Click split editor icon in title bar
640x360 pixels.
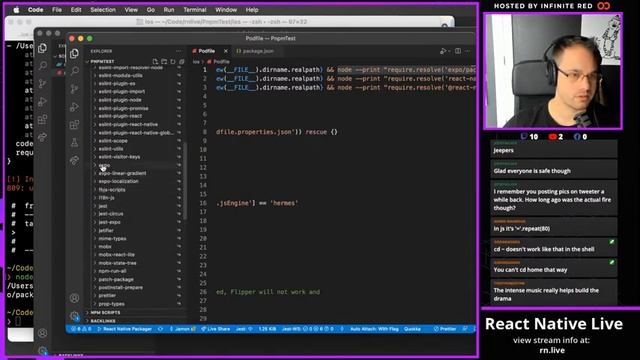pyautogui.click(x=458, y=51)
